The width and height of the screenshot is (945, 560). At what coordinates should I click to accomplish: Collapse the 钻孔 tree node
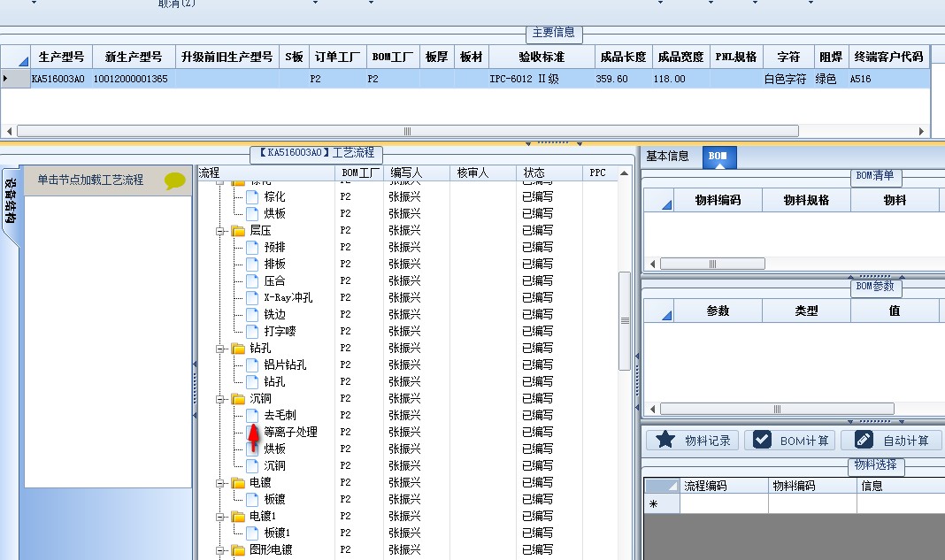pos(220,349)
